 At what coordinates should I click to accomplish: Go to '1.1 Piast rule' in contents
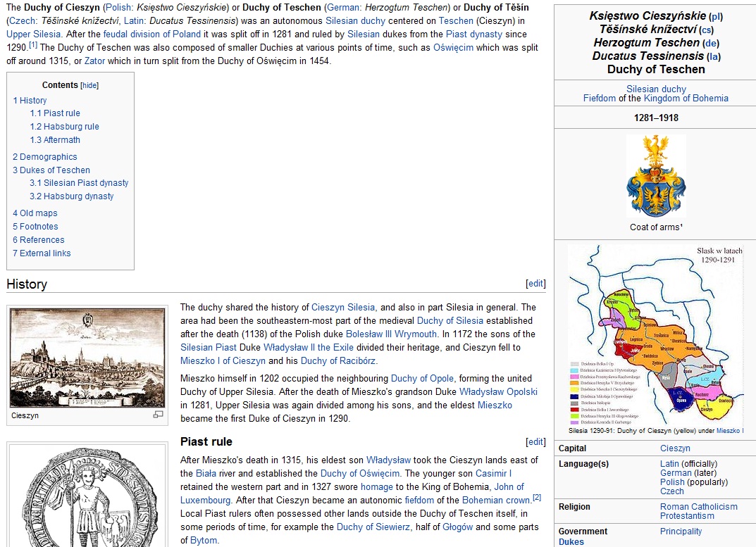[x=55, y=113]
